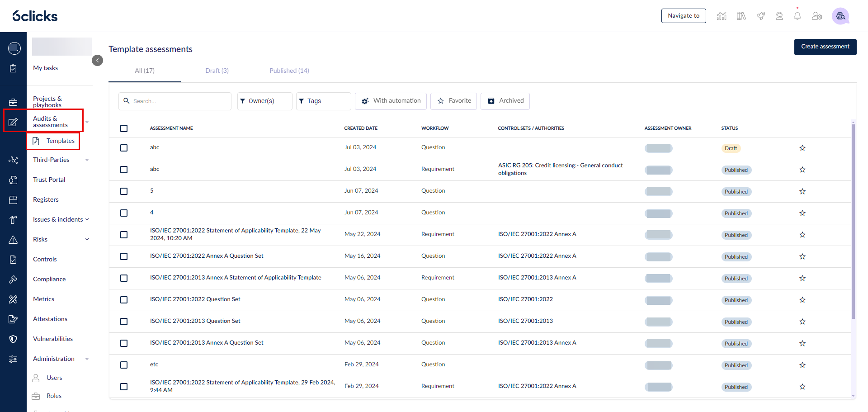Check the box for 'etc' row

click(124, 365)
